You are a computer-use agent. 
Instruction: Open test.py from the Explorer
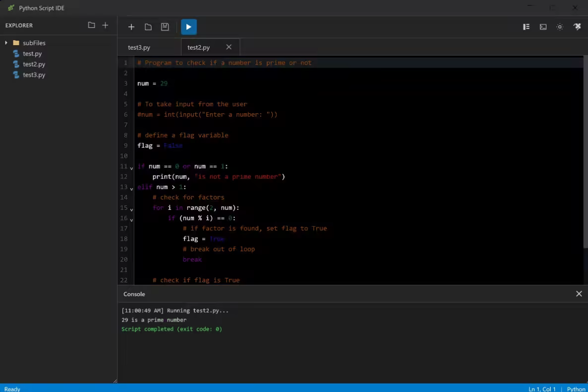[32, 54]
